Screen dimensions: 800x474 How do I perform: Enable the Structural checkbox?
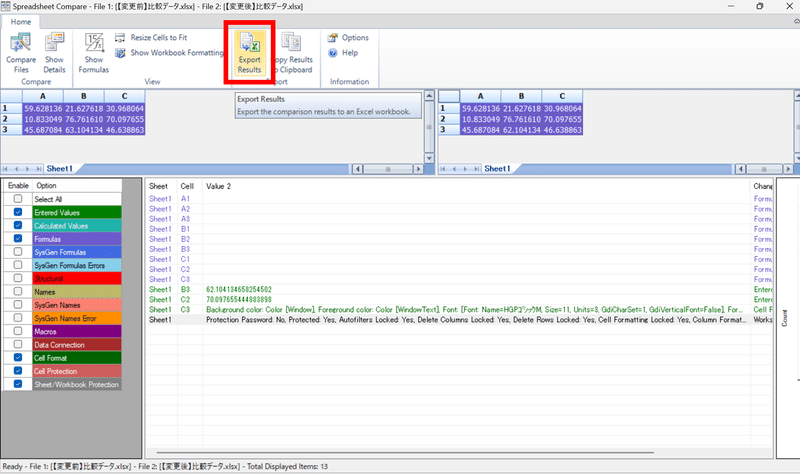(18, 279)
